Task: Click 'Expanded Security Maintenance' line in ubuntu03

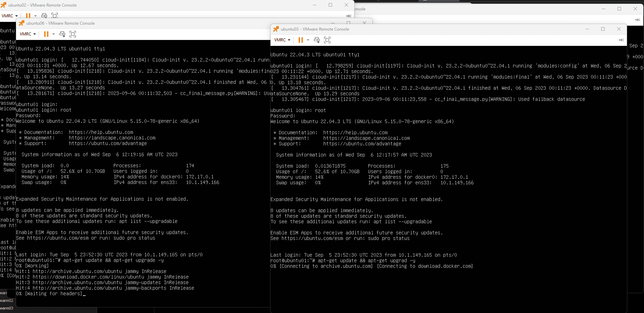Action: pyautogui.click(x=356, y=199)
